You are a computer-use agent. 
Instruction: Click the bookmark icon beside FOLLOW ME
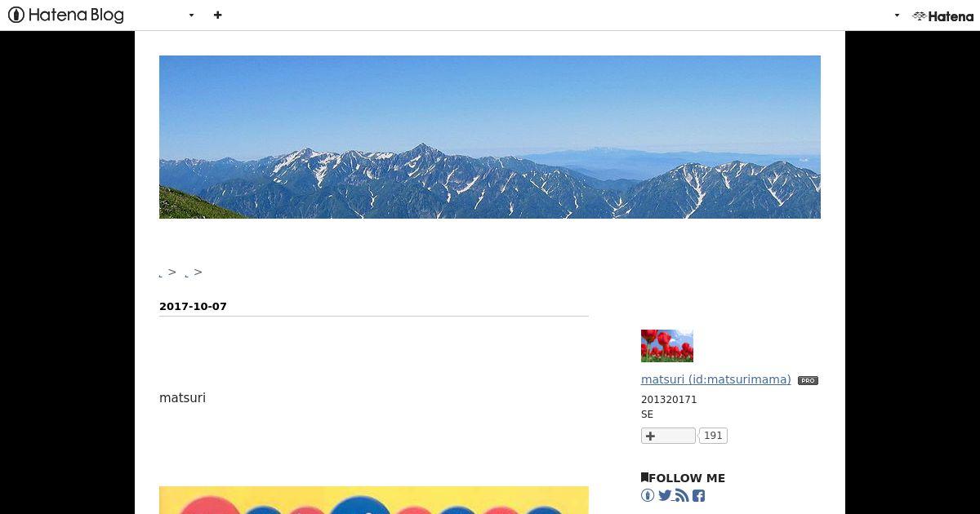coord(644,477)
